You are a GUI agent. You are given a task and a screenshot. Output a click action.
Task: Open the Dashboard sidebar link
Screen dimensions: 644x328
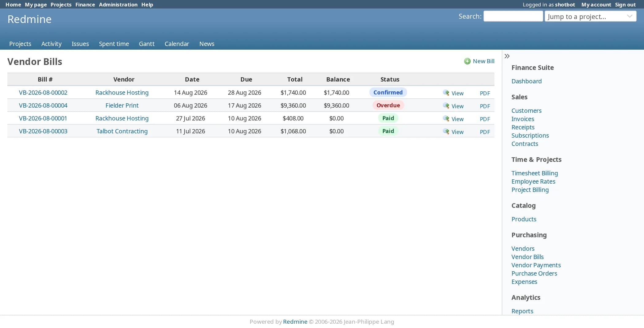[527, 81]
